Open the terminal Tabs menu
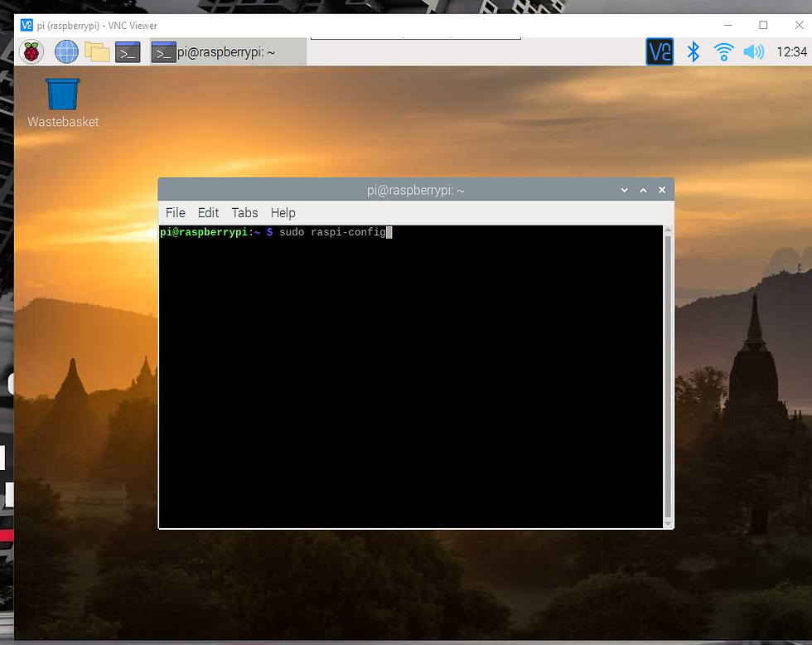The width and height of the screenshot is (812, 645). (x=244, y=213)
